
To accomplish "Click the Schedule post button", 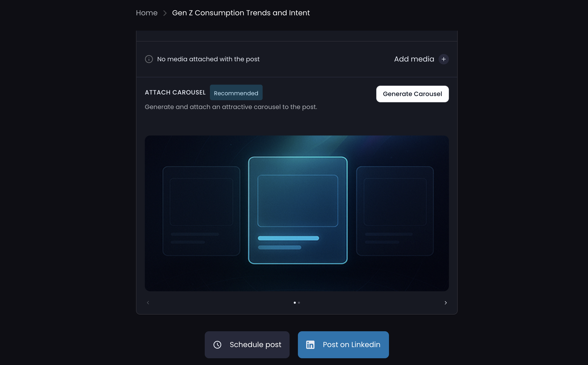I will coord(247,345).
